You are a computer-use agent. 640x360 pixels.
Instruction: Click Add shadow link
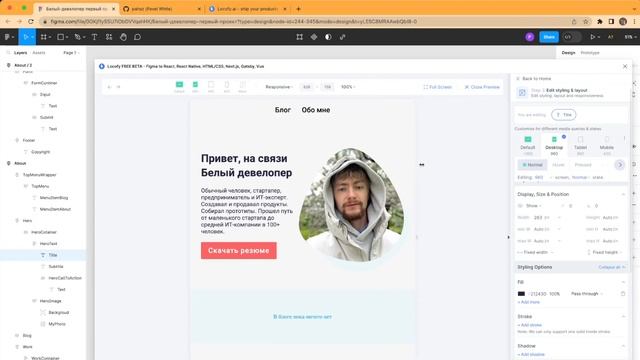[531, 355]
